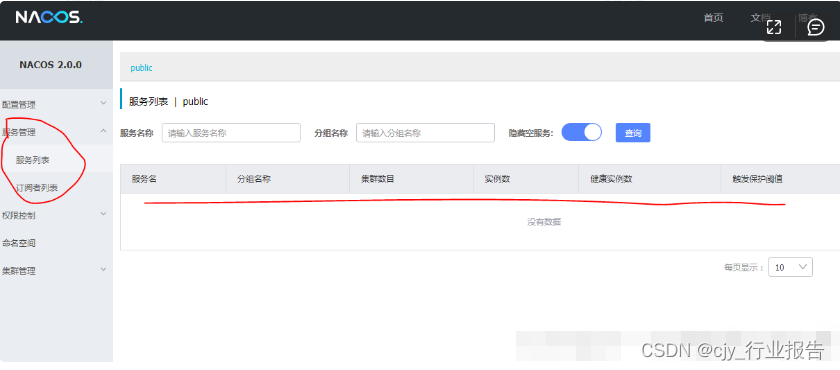
Task: Click the 每页显示 label
Action: pos(744,268)
